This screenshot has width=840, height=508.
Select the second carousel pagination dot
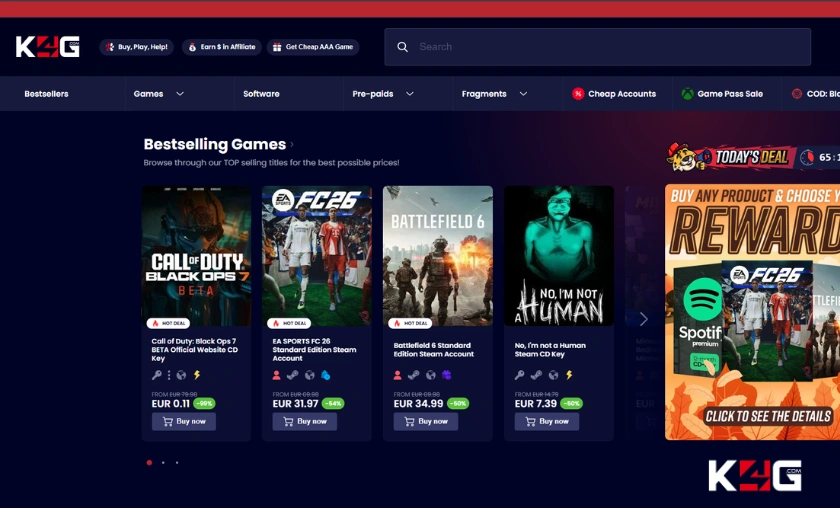(164, 462)
